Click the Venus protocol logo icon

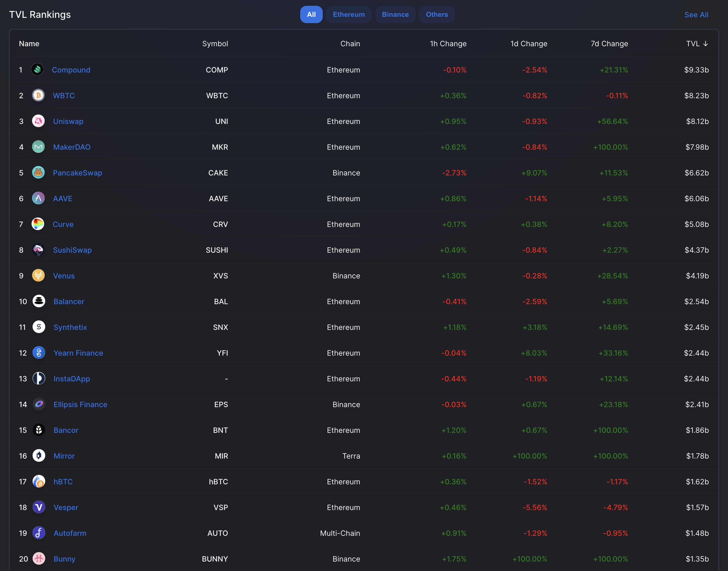[38, 276]
